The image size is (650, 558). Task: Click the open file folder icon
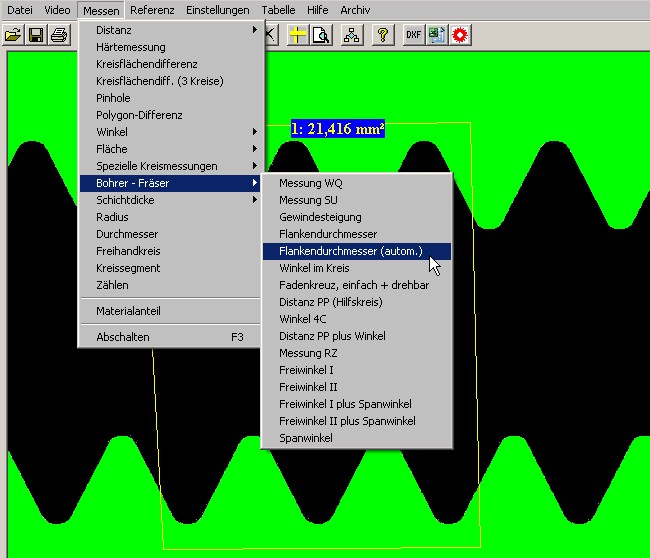(x=13, y=35)
